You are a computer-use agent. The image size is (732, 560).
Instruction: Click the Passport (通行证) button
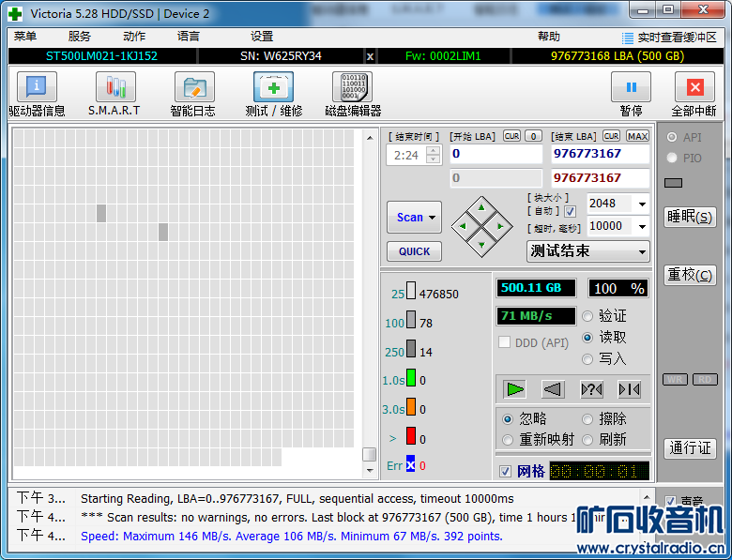(690, 448)
